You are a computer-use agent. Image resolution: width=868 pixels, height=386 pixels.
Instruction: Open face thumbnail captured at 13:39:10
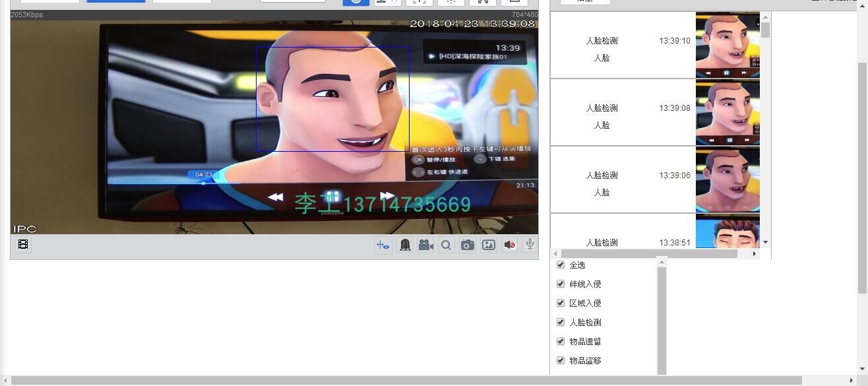tap(728, 45)
